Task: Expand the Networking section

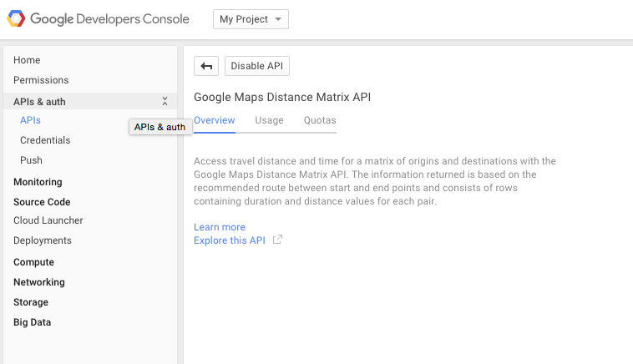Action: point(38,282)
